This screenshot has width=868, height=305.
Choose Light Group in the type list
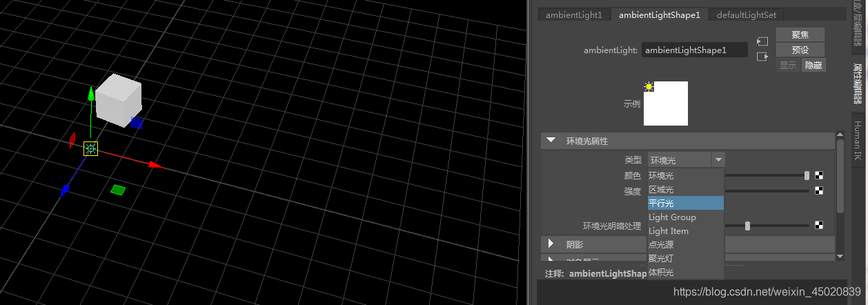685,217
